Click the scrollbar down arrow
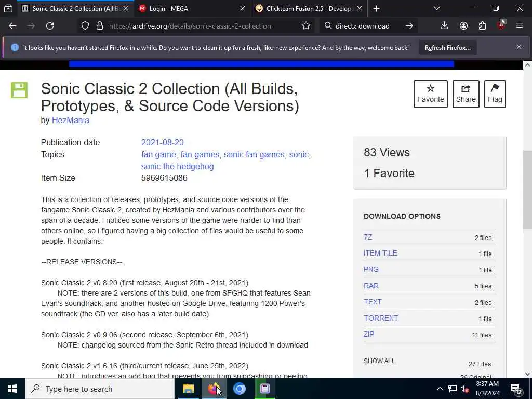532x399 pixels. point(527,374)
